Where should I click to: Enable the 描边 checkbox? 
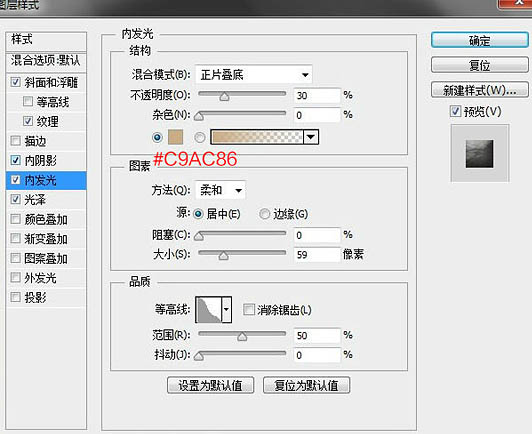15,140
